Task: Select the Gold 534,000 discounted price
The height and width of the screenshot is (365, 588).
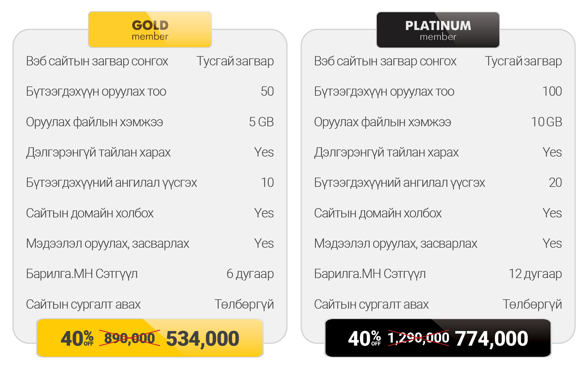Action: click(x=203, y=339)
